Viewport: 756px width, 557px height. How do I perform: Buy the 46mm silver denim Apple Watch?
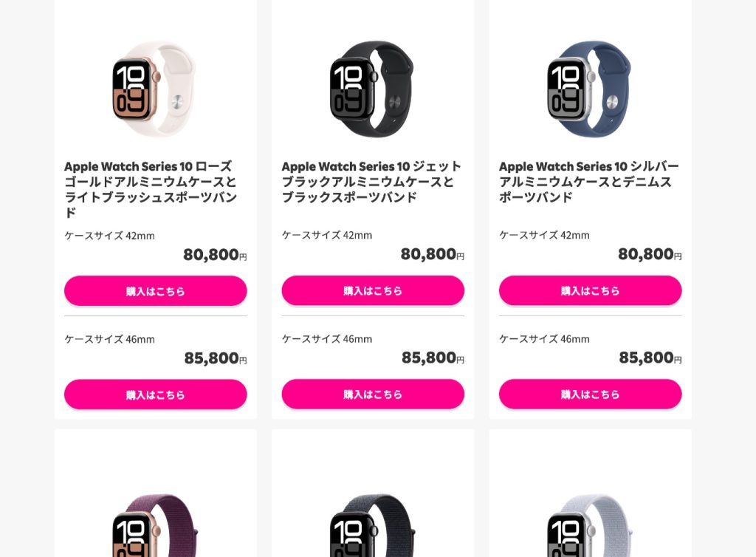[590, 394]
